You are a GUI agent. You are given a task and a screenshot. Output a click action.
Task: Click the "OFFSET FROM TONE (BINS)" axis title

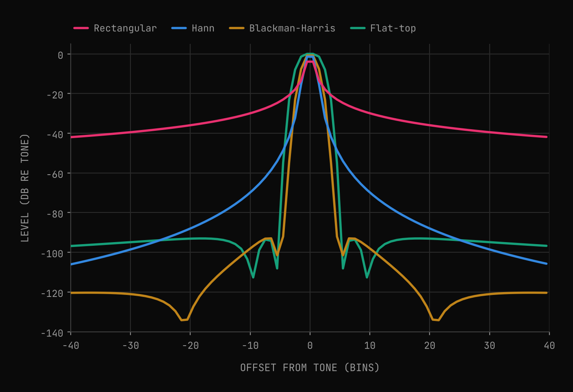(x=310, y=368)
